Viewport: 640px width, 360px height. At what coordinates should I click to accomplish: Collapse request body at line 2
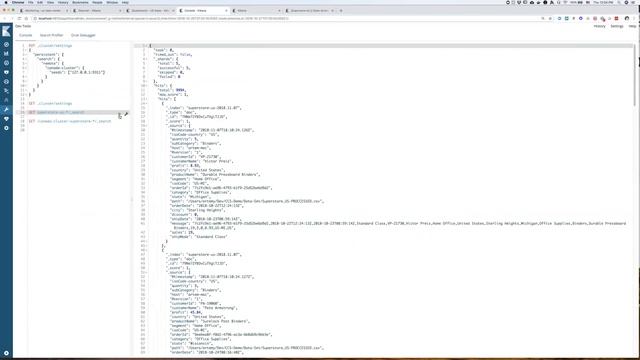26,50
